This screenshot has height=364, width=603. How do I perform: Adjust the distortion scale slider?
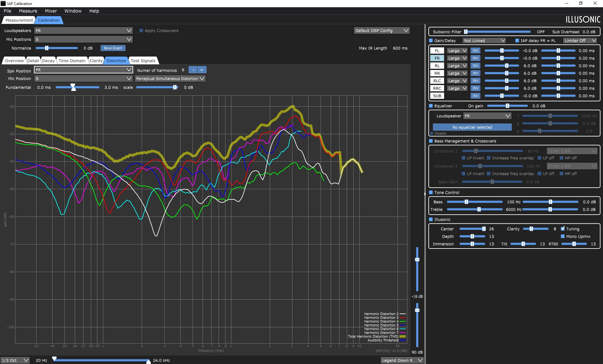[157, 87]
